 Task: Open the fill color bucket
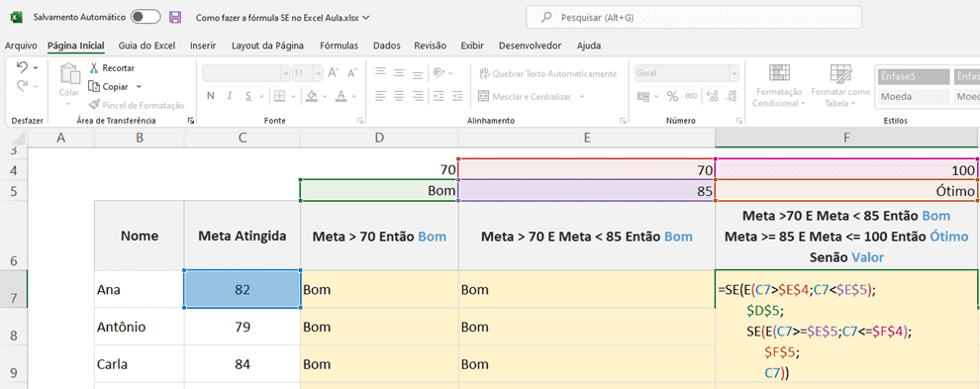click(312, 96)
